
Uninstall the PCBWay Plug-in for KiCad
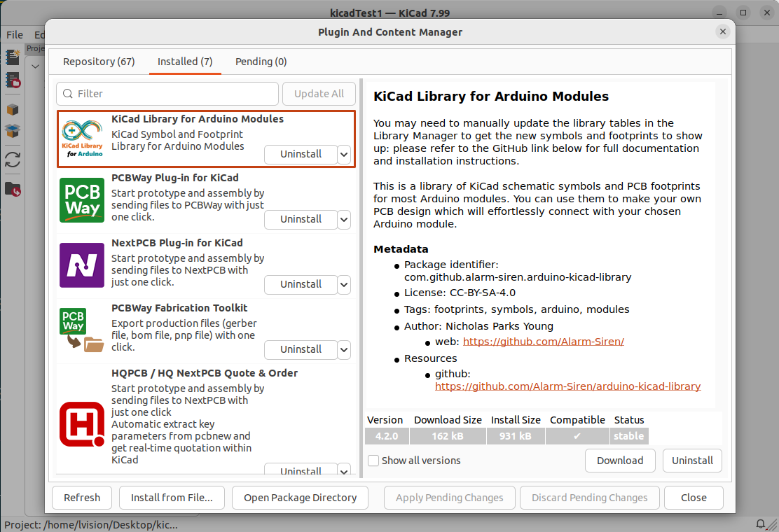[301, 219]
